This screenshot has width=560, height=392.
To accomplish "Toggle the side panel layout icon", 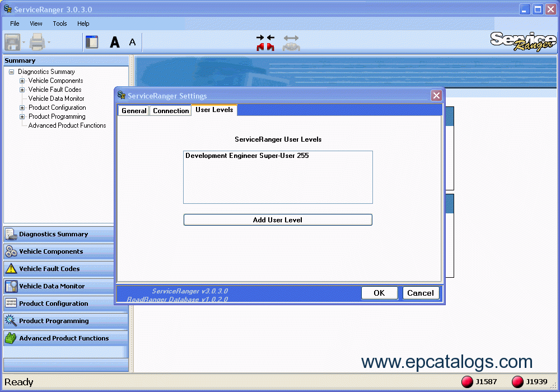I will click(92, 42).
